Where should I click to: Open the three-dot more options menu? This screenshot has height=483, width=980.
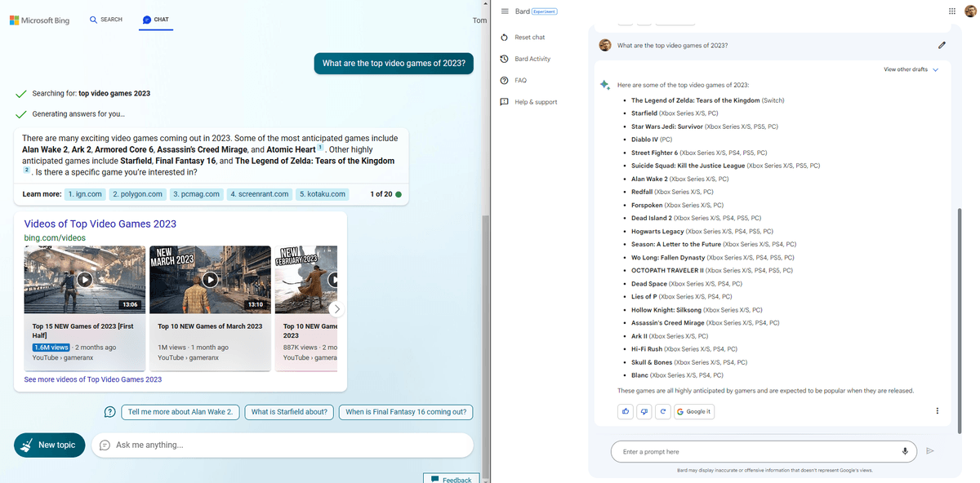pos(937,411)
